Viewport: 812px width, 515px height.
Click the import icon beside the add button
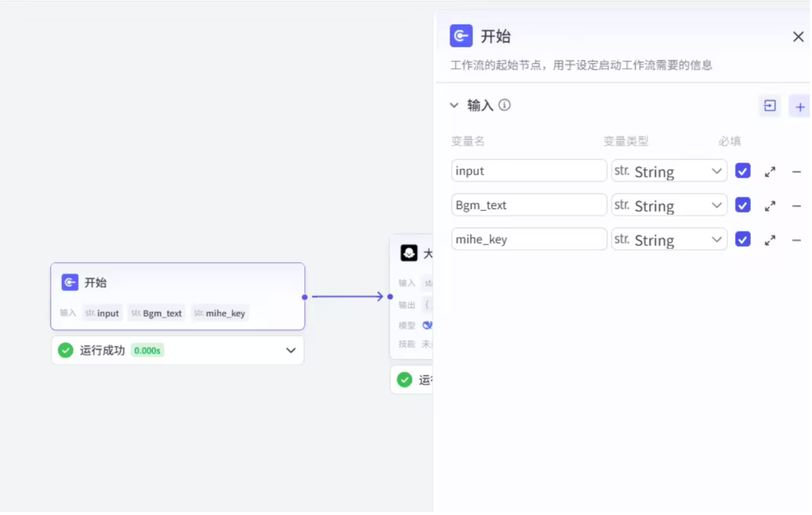point(769,106)
